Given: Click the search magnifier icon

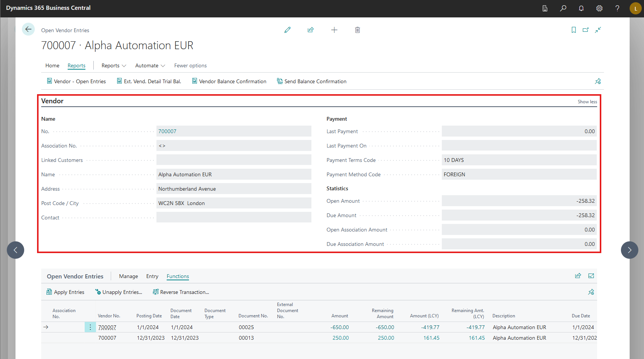Looking at the screenshot, I should (x=563, y=8).
